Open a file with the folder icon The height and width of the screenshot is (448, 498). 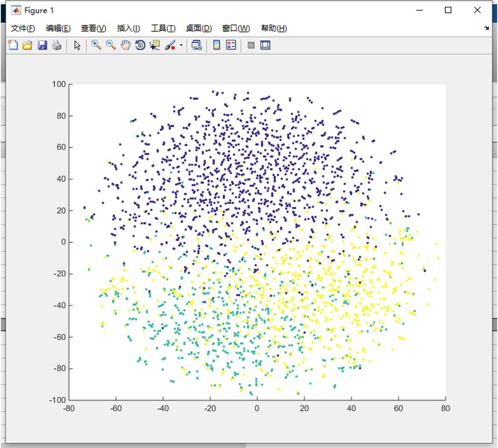(28, 45)
